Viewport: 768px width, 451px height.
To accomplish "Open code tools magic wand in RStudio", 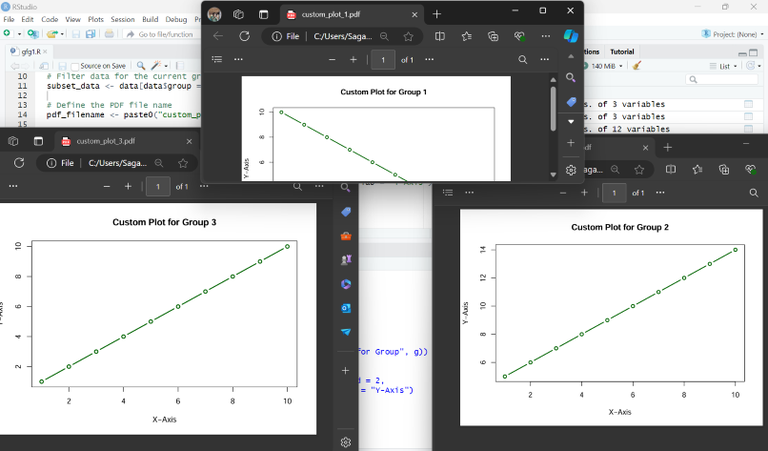I will tap(156, 65).
